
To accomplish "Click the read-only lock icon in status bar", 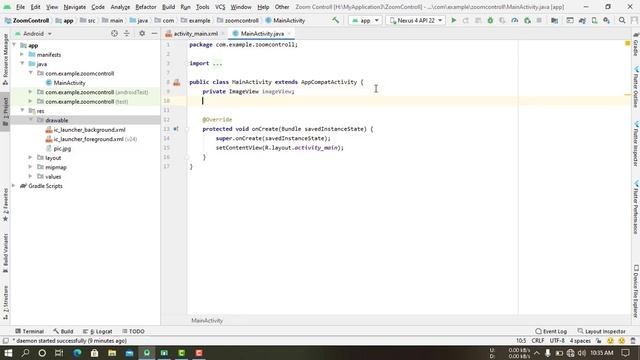I will click(599, 341).
